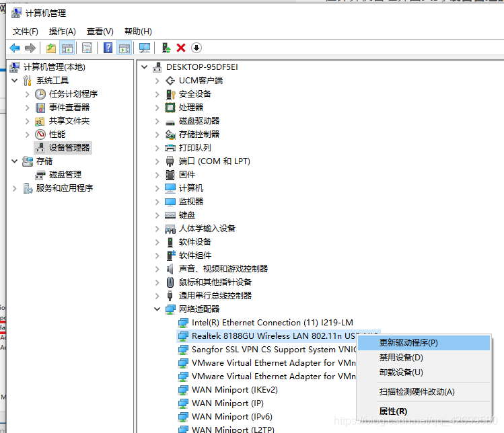This screenshot has width=504, height=433.
Task: Expand the 磁盘驱动器 category arrow
Action: [x=157, y=121]
